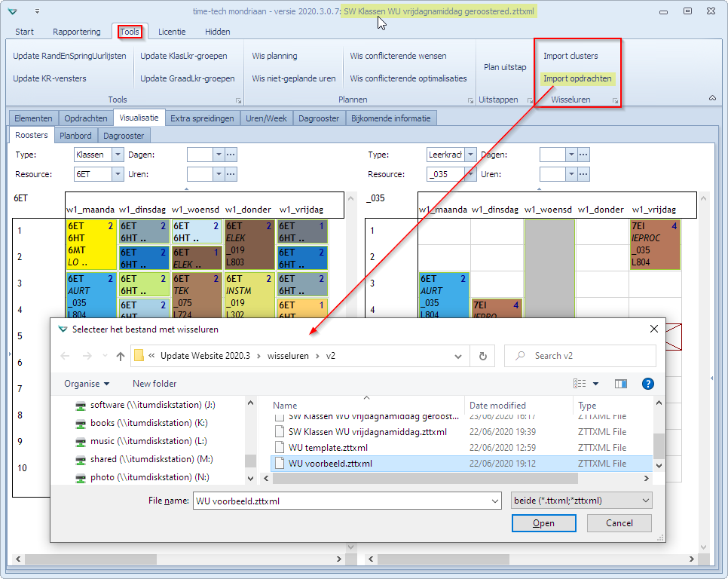Open the quick access toolbar customize arrow

click(x=37, y=11)
